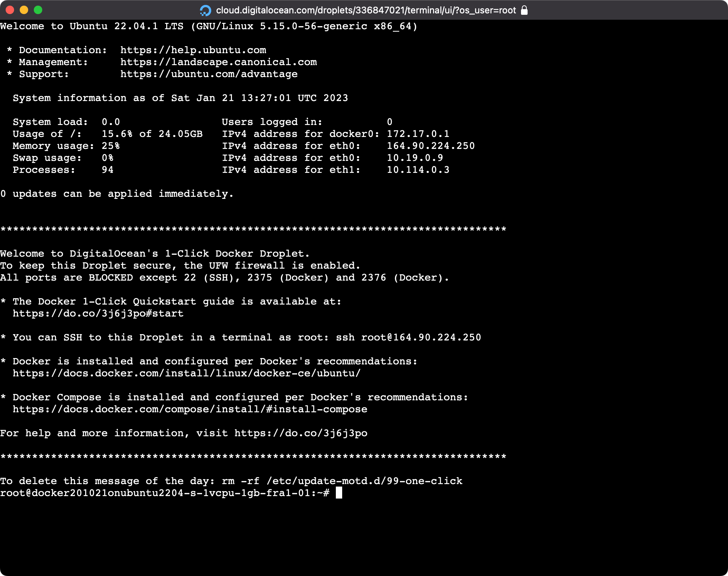Click the padlock icon beside the URL
This screenshot has width=728, height=576.
pos(524,10)
